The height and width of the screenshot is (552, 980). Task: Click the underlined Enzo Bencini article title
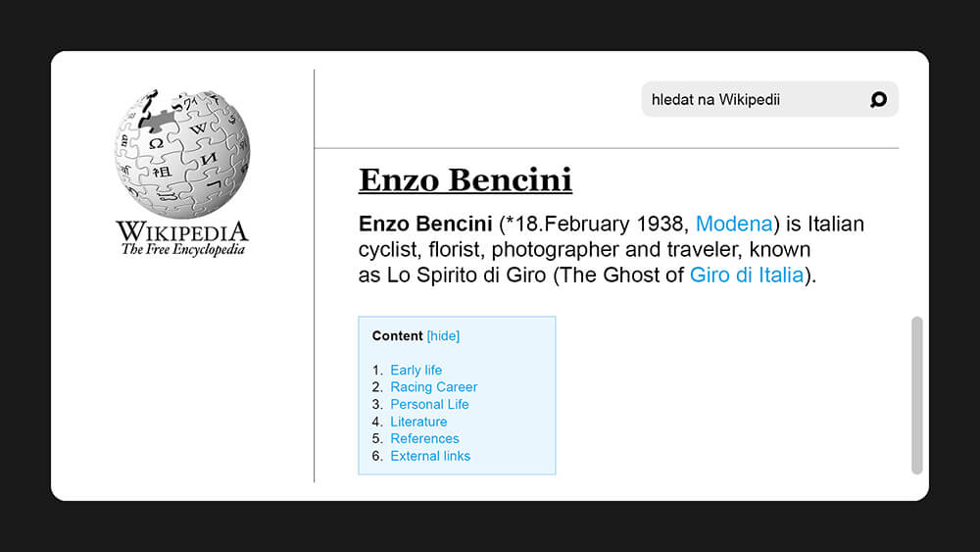(465, 180)
